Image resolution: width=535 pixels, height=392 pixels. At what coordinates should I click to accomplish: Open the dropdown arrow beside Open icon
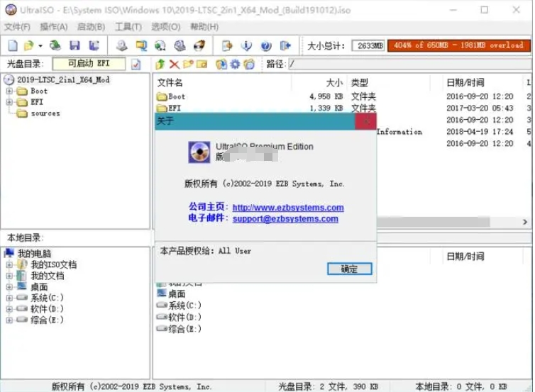pos(40,45)
